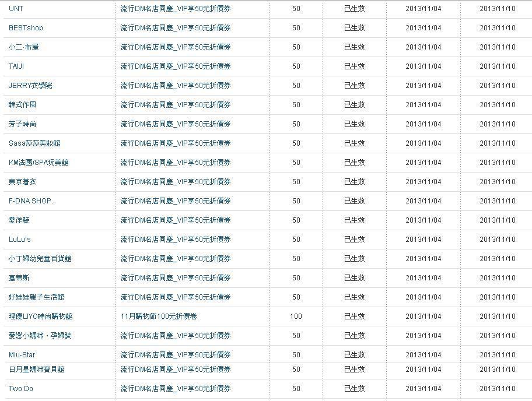The image size is (532, 401).
Task: Open the 好娃娃親子生活館 store link
Action: point(37,297)
